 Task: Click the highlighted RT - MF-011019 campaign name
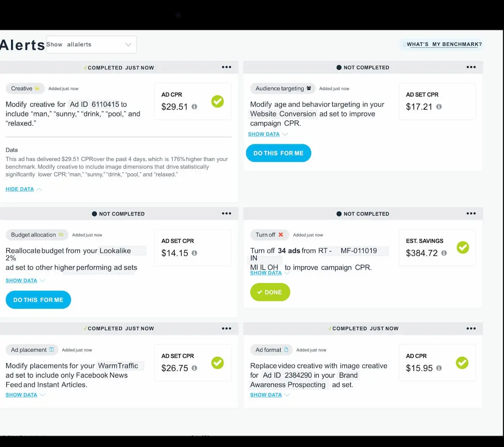tap(353, 251)
